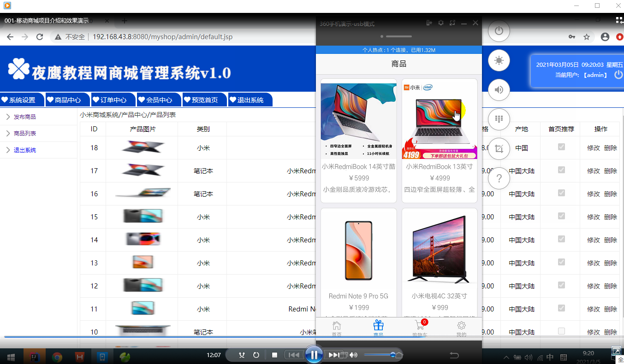Open the shopping cart tab icon
The image size is (624, 364).
pos(419,326)
